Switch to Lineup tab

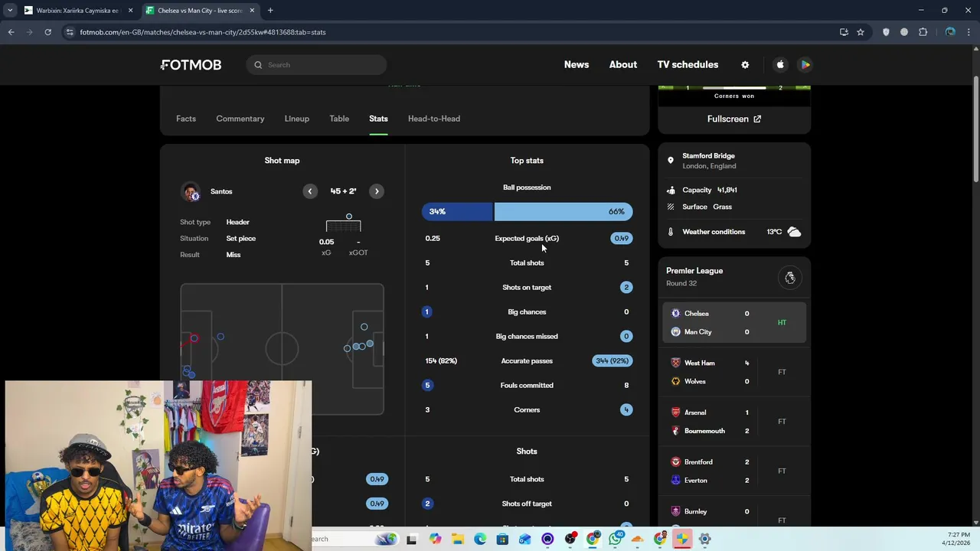tap(297, 119)
